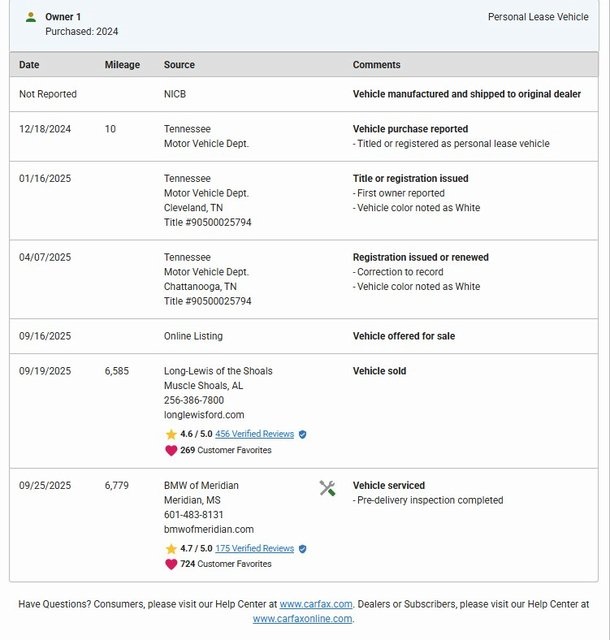Image resolution: width=610 pixels, height=640 pixels.
Task: Click the Source column header
Action: 179,65
